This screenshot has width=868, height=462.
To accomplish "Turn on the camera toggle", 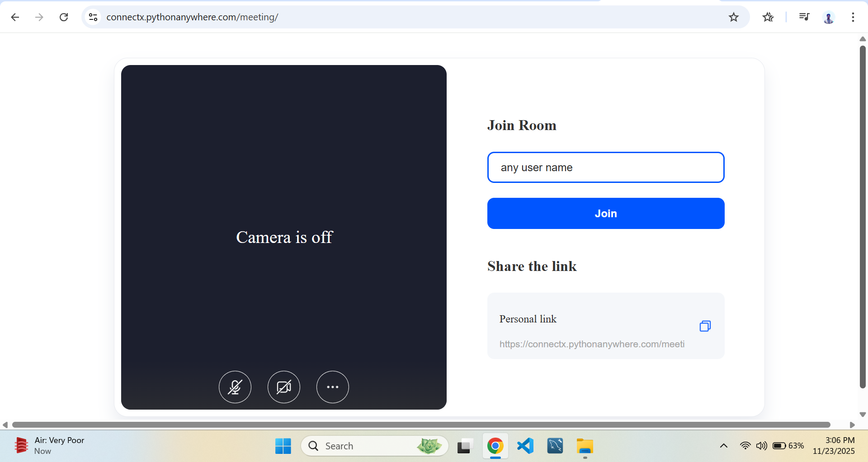I will tap(284, 387).
